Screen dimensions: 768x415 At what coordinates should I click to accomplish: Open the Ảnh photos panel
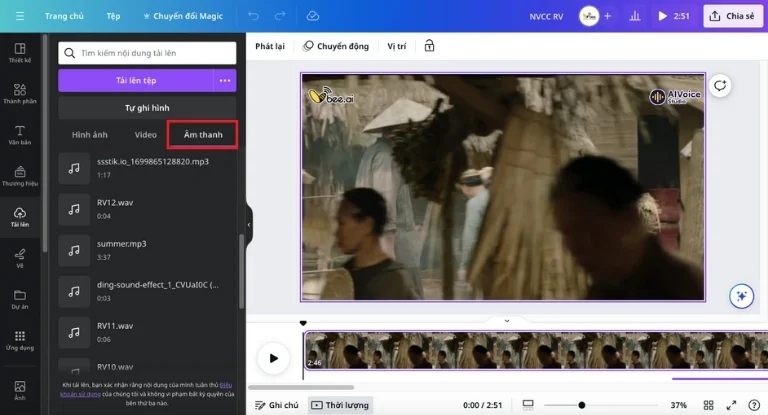tap(20, 391)
